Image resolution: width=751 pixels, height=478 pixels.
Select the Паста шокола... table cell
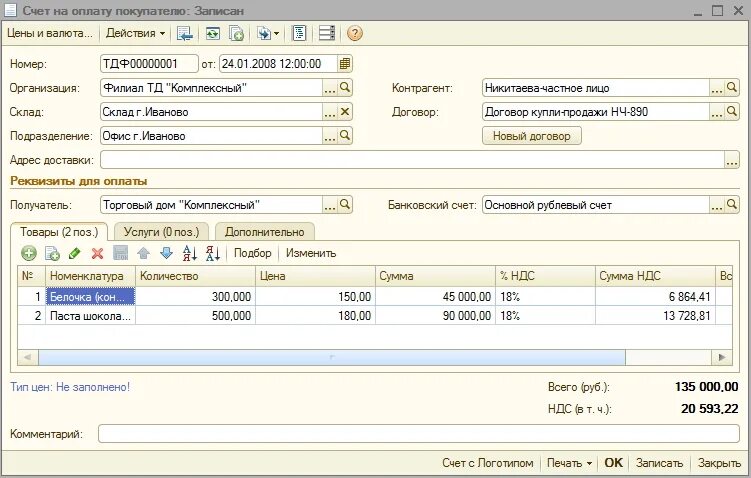(90, 316)
